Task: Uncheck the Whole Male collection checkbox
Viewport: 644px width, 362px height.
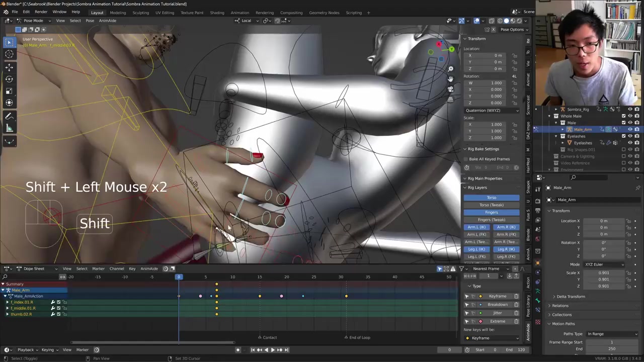Action: [x=623, y=116]
